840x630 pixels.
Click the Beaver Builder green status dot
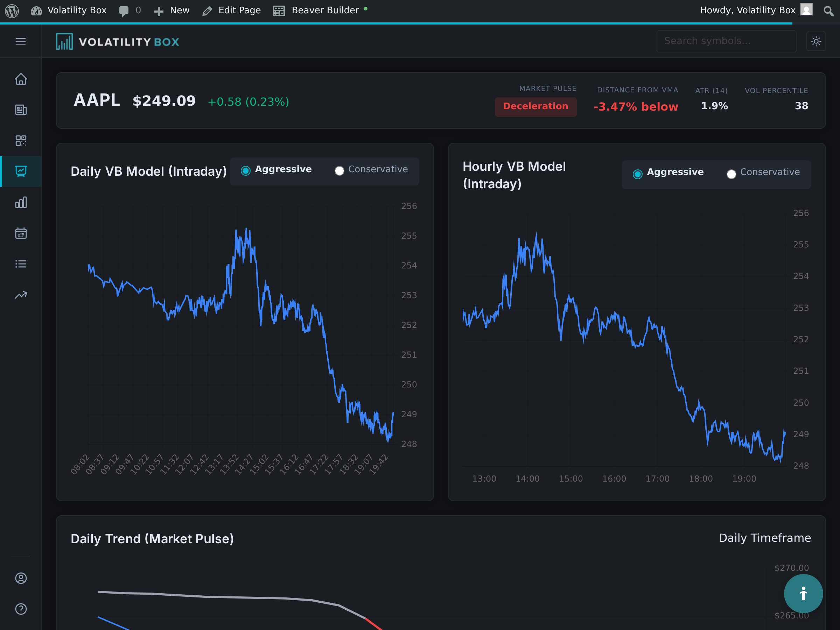click(x=366, y=8)
